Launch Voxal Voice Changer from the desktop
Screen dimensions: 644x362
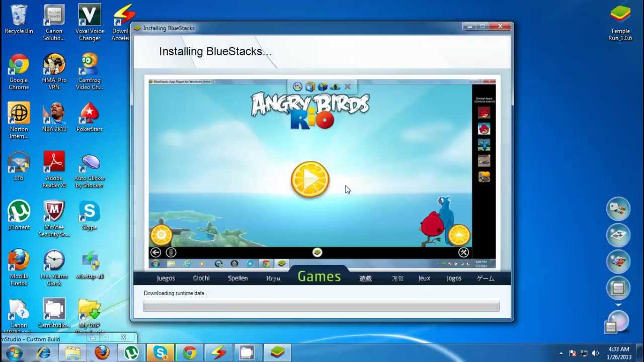click(x=90, y=23)
